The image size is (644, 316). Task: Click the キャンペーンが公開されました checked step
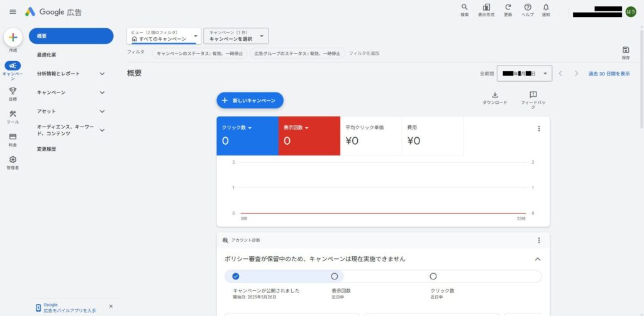pos(235,276)
